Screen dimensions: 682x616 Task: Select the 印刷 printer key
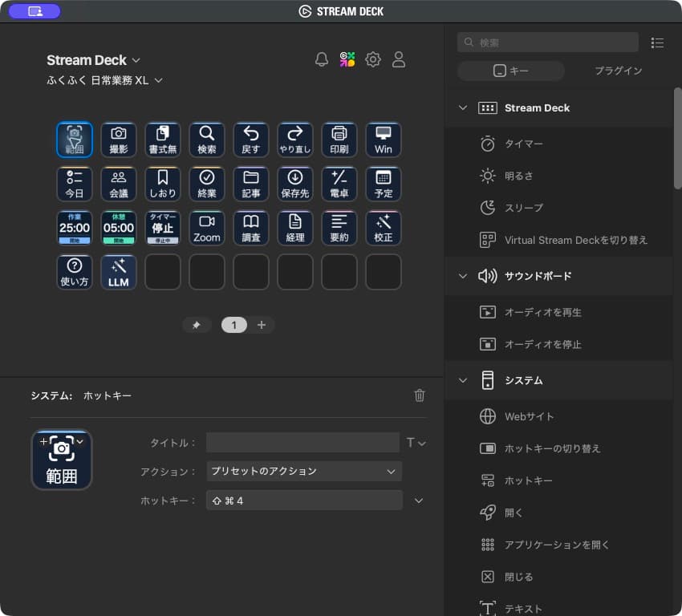339,140
